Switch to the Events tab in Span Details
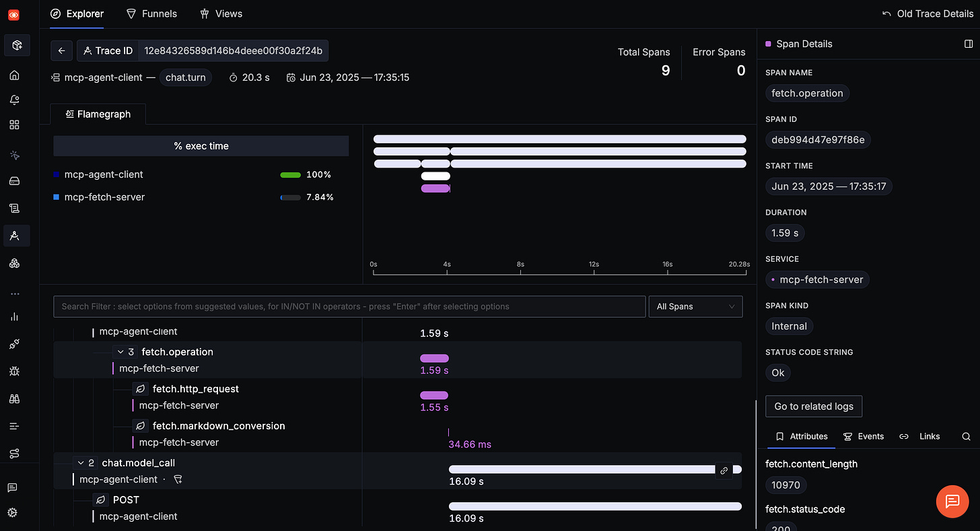The width and height of the screenshot is (980, 531). pyautogui.click(x=864, y=436)
